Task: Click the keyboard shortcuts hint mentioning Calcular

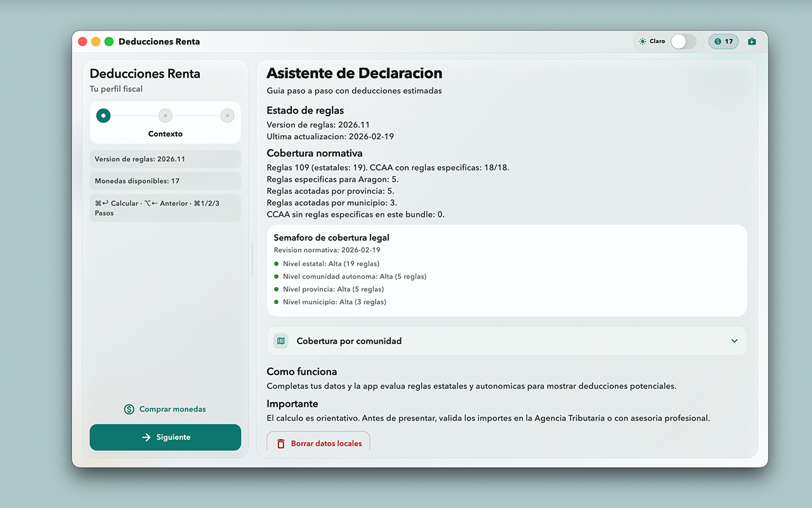Action: pyautogui.click(x=166, y=208)
